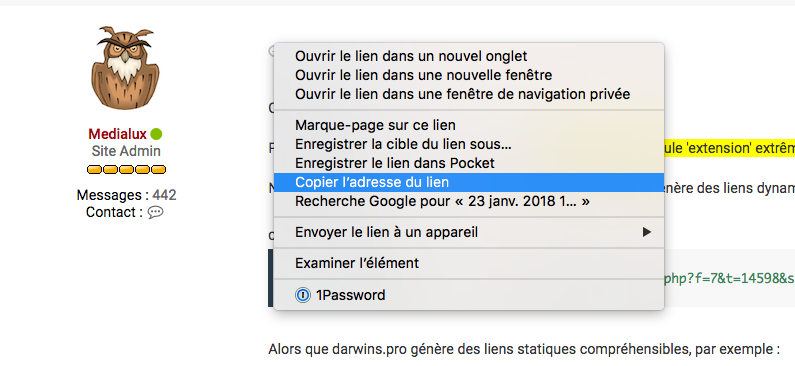
Task: Open the Medialux username link
Action: coord(117,134)
